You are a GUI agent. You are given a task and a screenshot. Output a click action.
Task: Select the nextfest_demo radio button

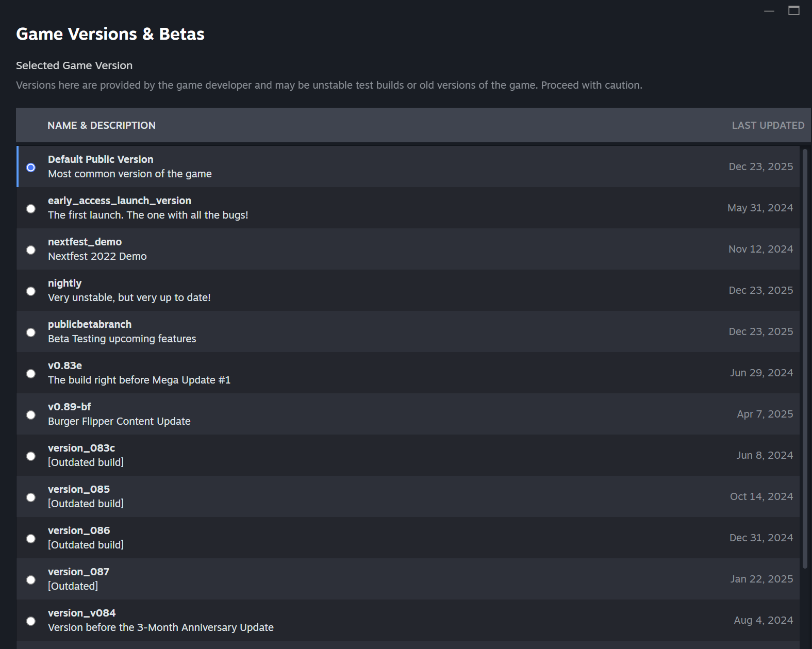pos(31,250)
